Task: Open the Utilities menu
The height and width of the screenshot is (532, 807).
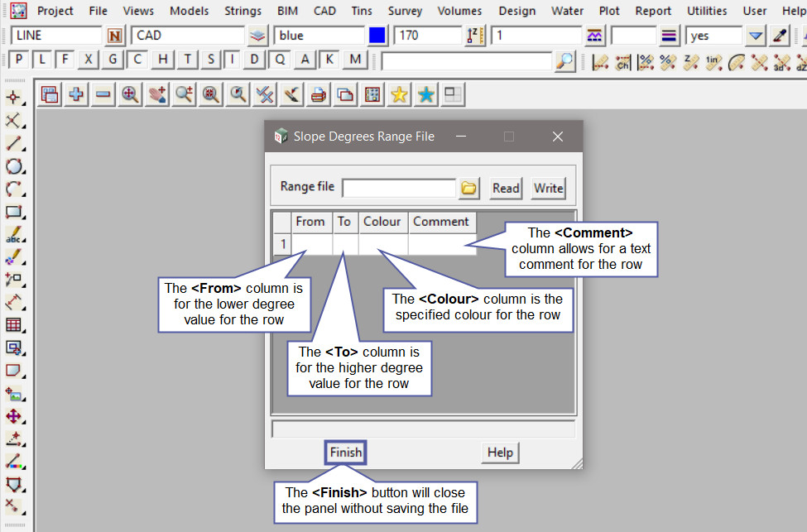Action: pyautogui.click(x=707, y=11)
